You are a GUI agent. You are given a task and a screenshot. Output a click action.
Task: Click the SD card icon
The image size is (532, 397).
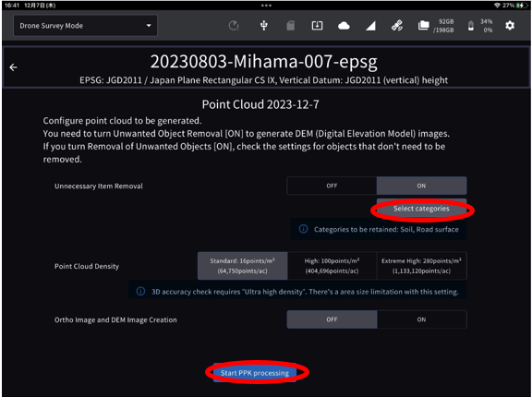tap(290, 26)
